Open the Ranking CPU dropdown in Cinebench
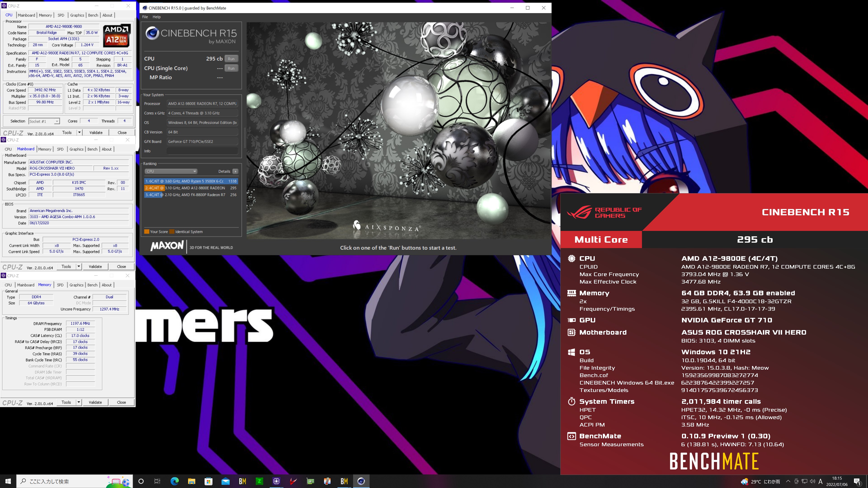 (171, 171)
